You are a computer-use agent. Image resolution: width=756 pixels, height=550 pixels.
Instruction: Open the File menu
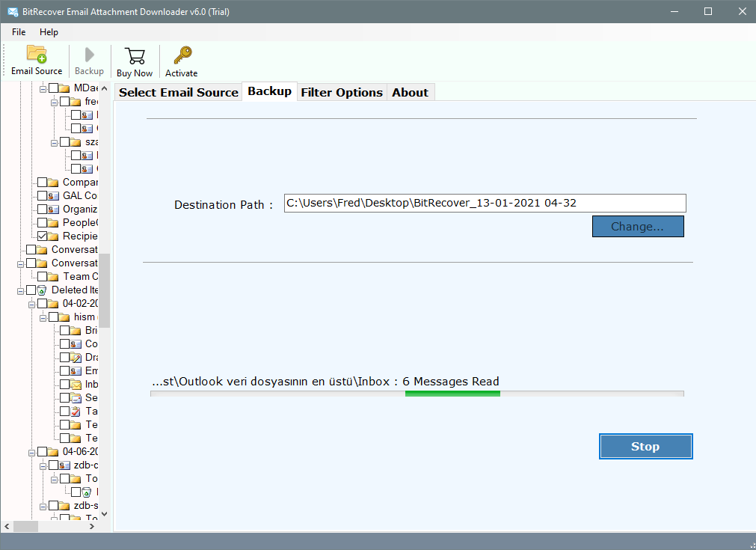click(x=19, y=32)
